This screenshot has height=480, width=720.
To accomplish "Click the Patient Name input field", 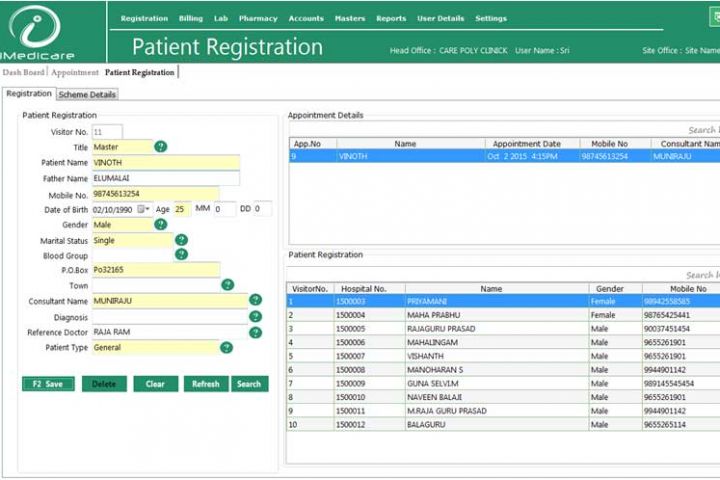I will [x=165, y=162].
